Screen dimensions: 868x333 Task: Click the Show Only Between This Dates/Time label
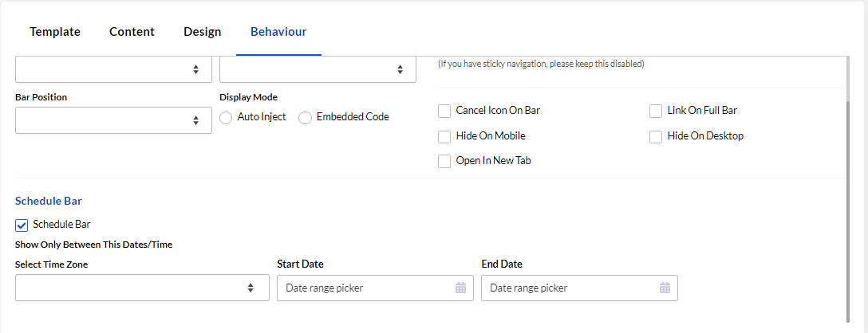tap(93, 244)
